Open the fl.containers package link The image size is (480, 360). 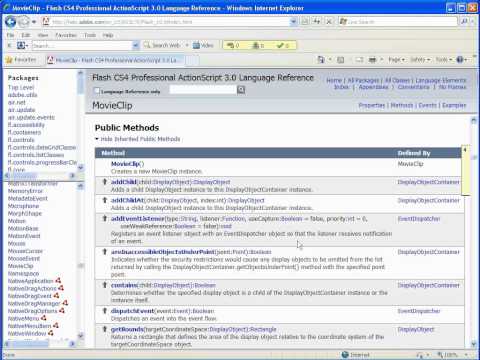click(x=24, y=132)
